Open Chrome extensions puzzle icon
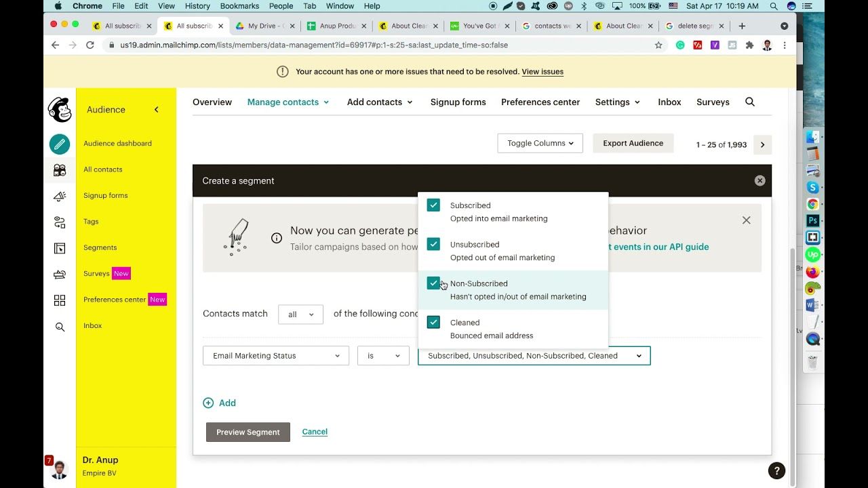868x488 pixels. point(749,45)
